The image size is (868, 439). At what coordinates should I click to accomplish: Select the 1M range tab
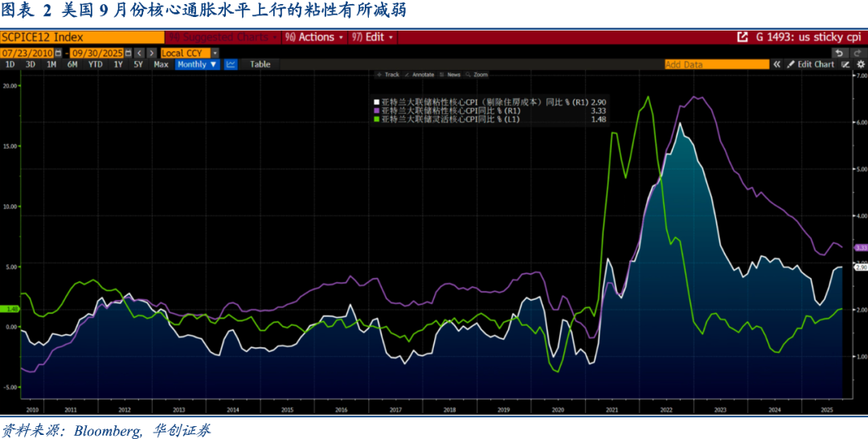click(51, 64)
